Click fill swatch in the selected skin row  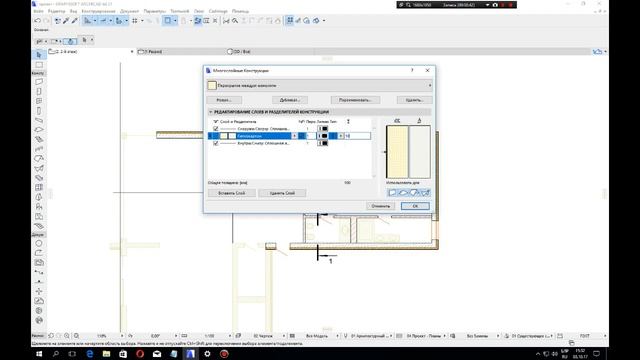pyautogui.click(x=224, y=136)
